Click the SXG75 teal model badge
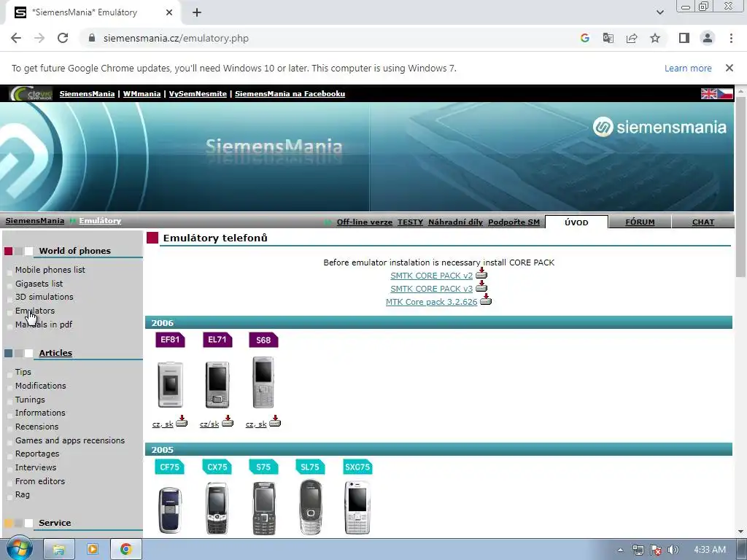The image size is (747, 560). [357, 467]
